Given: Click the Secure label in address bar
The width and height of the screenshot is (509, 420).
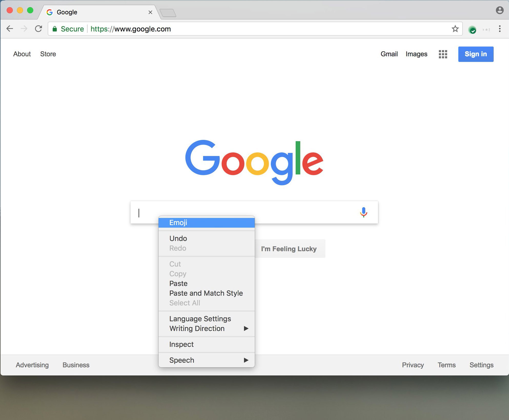Looking at the screenshot, I should click(x=72, y=29).
